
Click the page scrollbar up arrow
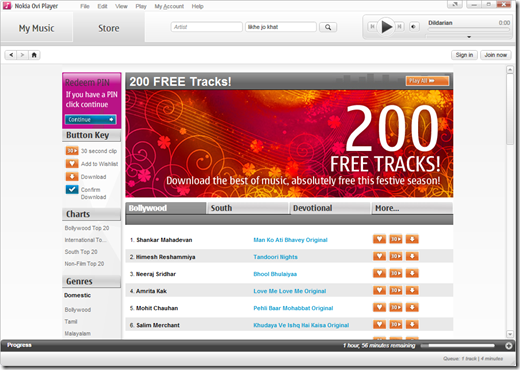pos(510,70)
